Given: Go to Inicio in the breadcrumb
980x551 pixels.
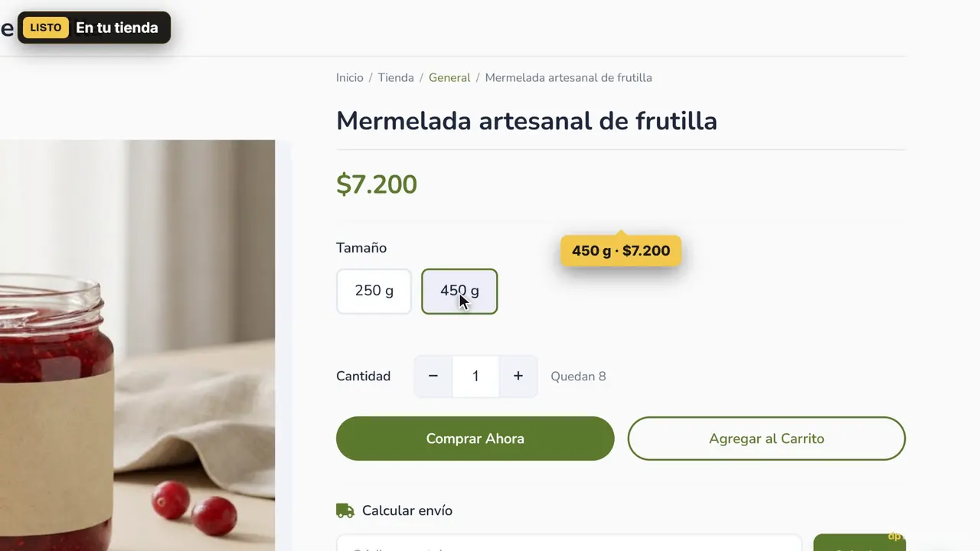Looking at the screenshot, I should point(350,77).
